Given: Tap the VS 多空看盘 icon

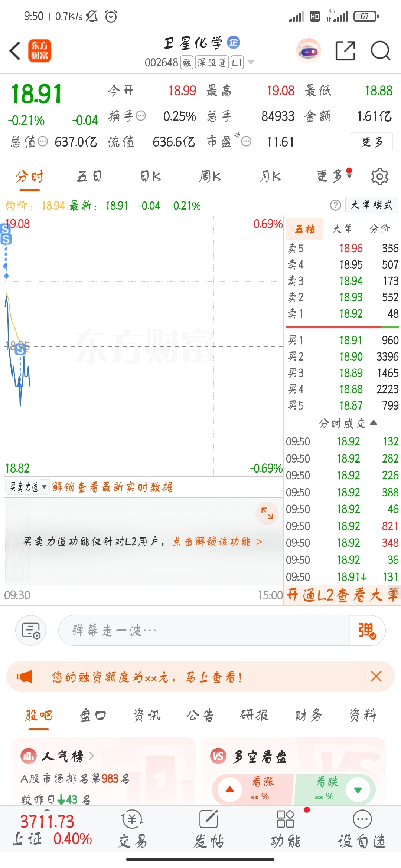Looking at the screenshot, I should tap(218, 756).
